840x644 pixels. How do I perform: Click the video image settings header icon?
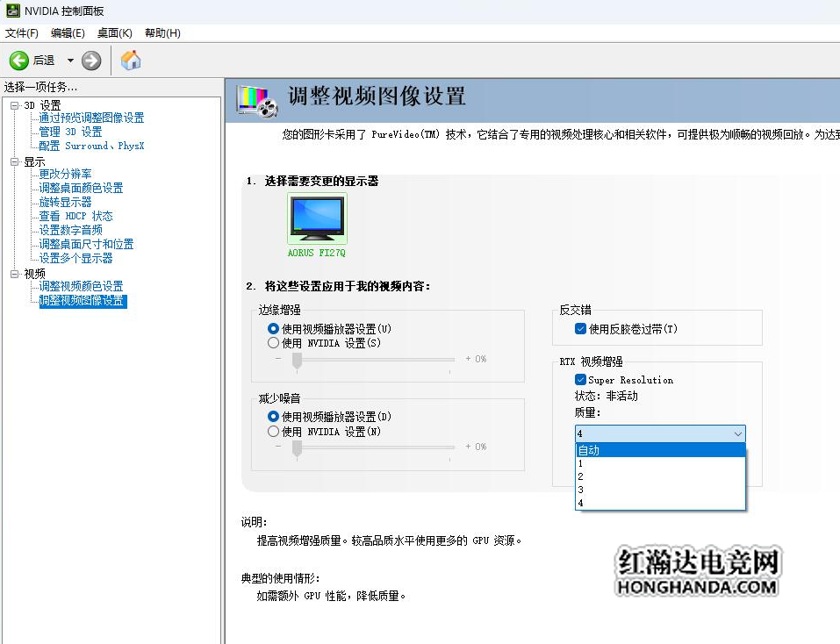(x=258, y=101)
